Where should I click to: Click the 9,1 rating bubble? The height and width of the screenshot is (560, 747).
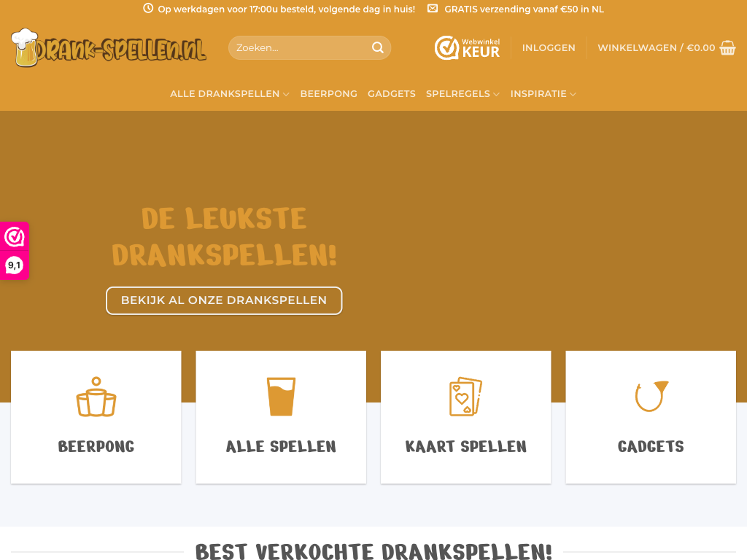[15, 265]
